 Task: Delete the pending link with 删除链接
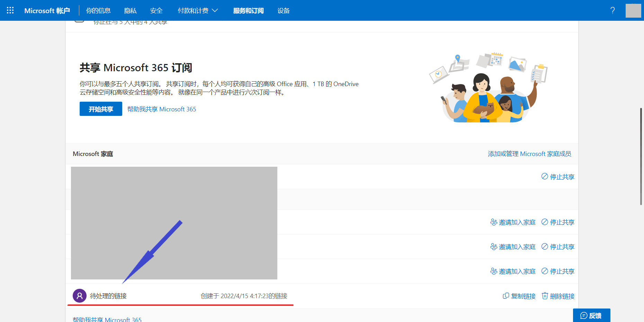coord(558,296)
